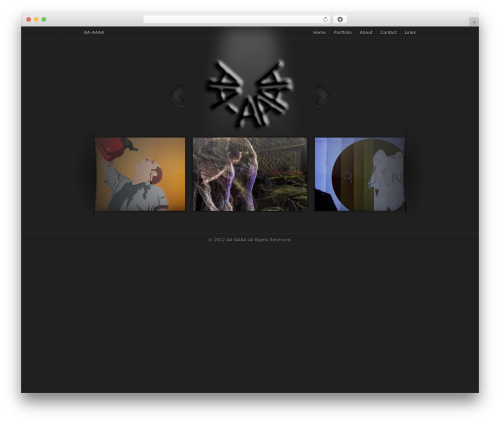This screenshot has height=423, width=500.
Task: Maximize the window with green button
Action: click(44, 19)
